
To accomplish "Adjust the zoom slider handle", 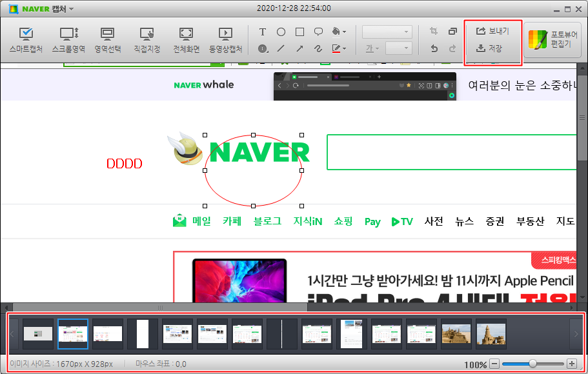I will coord(532,364).
